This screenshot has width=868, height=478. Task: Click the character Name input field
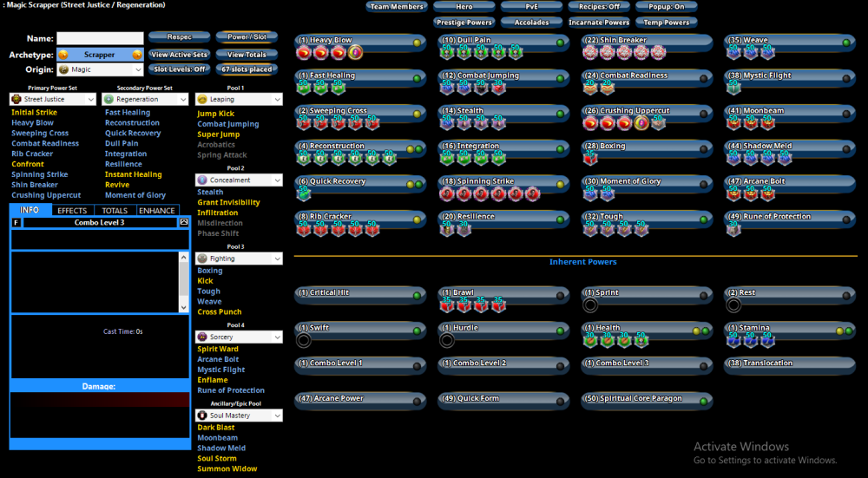pyautogui.click(x=100, y=39)
